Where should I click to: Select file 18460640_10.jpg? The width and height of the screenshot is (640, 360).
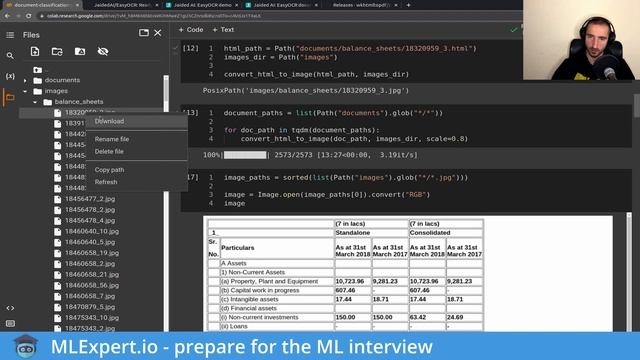92,231
